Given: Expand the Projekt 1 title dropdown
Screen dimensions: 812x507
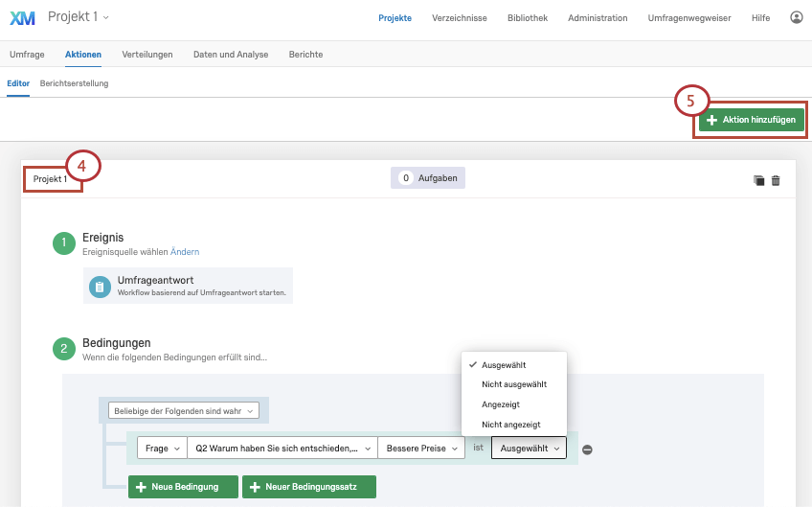Looking at the screenshot, I should [x=79, y=17].
